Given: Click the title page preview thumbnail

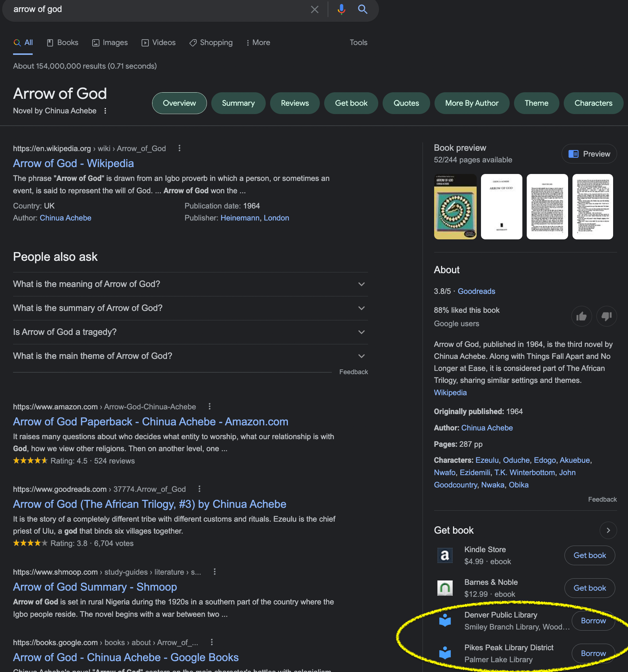Looking at the screenshot, I should click(501, 207).
